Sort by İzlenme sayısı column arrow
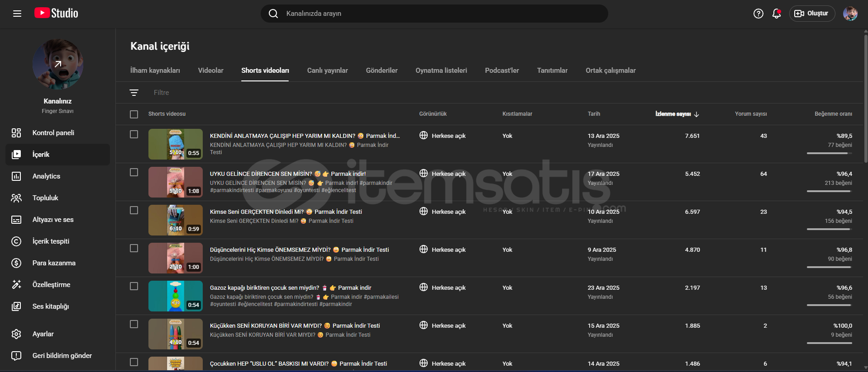 pos(696,114)
